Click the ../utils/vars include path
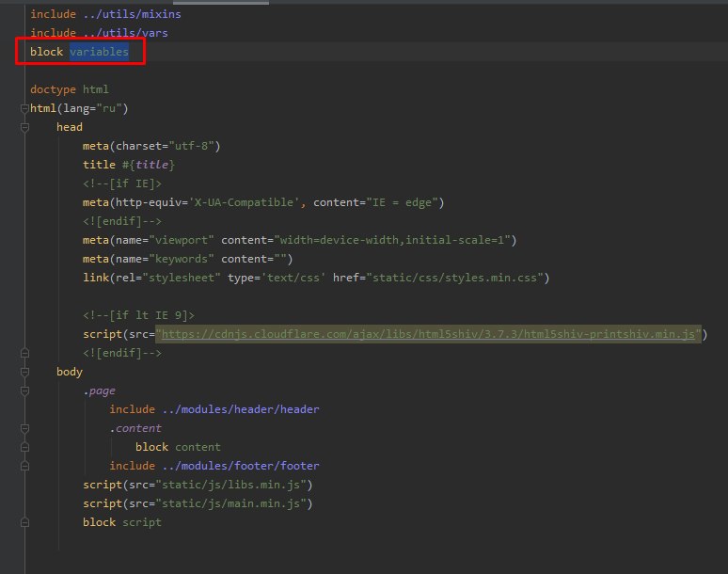The height and width of the screenshot is (574, 728). pyautogui.click(x=126, y=33)
